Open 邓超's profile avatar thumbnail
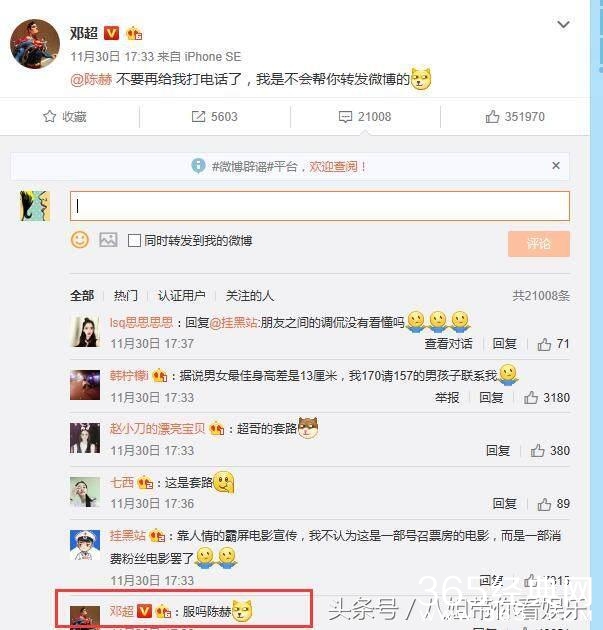This screenshot has height=630, width=603. 35,44
